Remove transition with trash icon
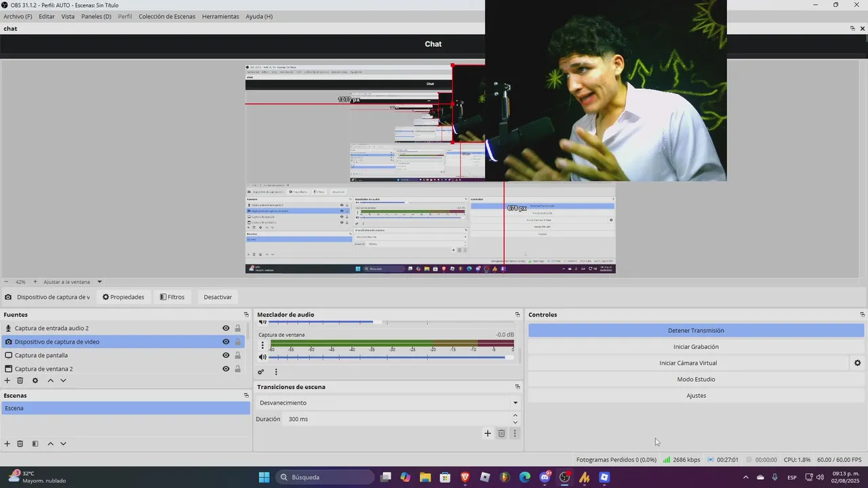Viewport: 868px width, 488px height. 502,434
